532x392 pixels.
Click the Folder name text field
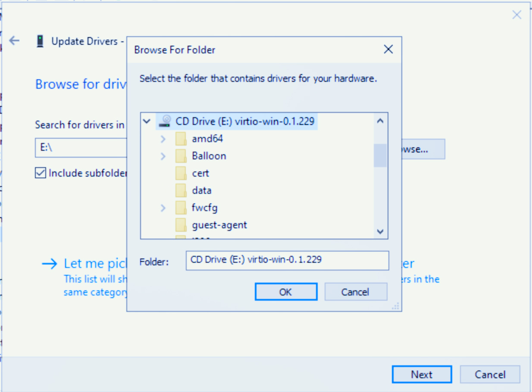pos(287,260)
